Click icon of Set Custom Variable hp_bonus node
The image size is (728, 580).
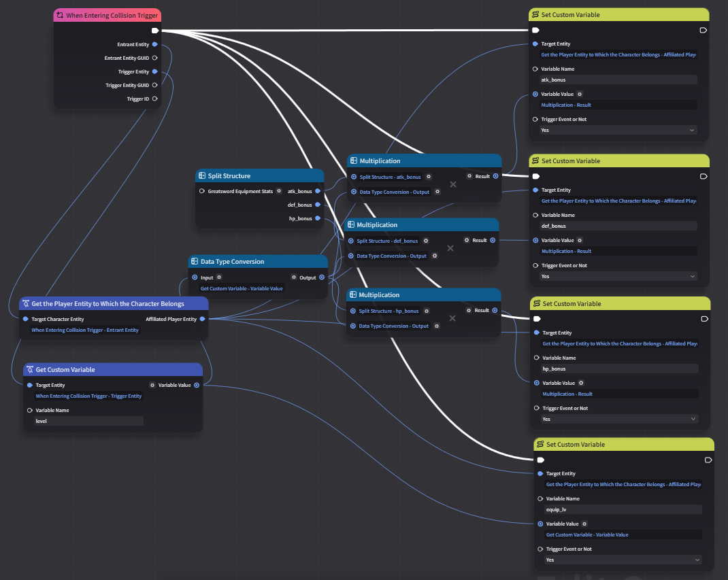[537, 303]
